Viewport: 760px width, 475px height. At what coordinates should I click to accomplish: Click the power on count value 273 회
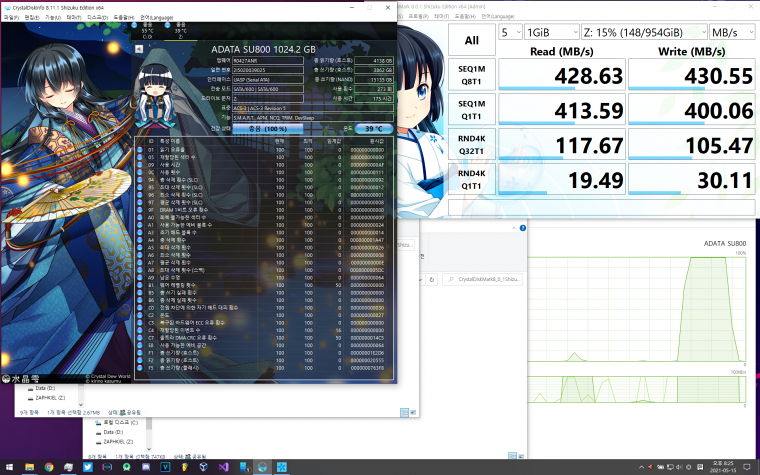[x=374, y=89]
